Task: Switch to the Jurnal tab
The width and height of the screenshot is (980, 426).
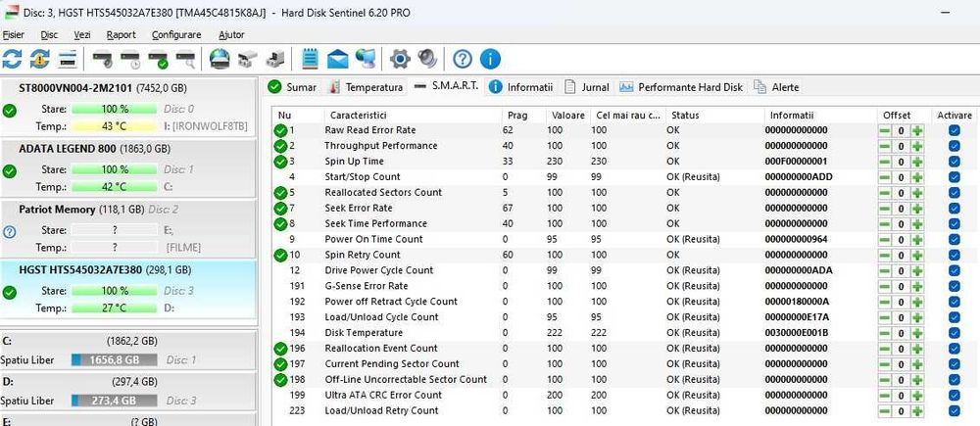Action: [x=587, y=87]
